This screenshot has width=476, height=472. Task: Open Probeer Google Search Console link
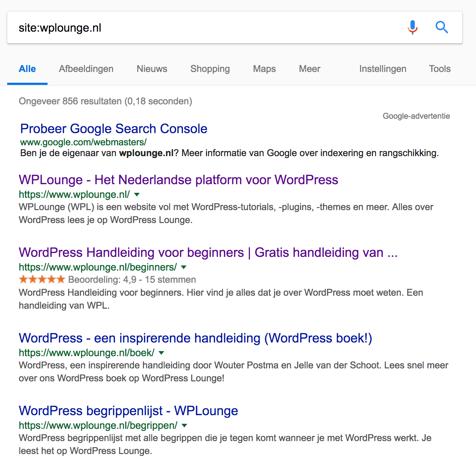(x=114, y=129)
